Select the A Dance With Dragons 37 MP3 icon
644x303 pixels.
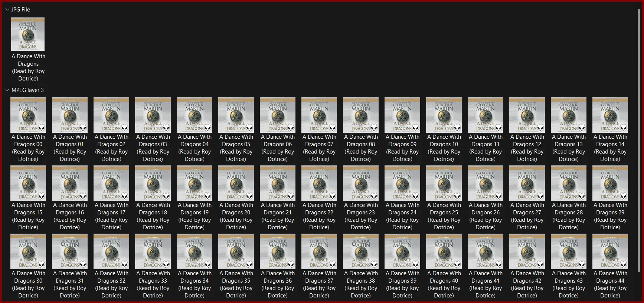pyautogui.click(x=319, y=251)
